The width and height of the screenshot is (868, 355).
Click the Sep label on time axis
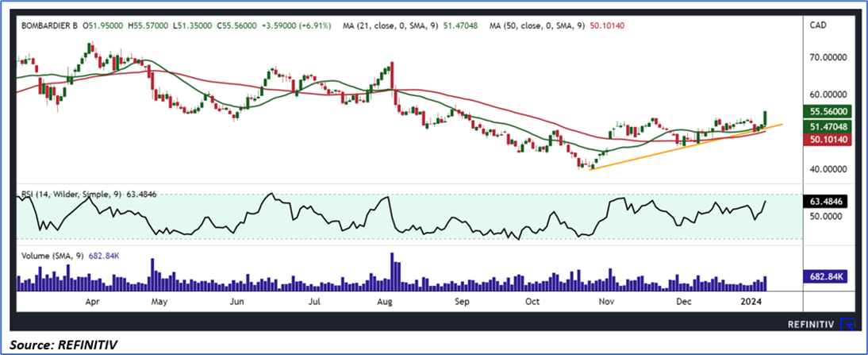point(462,303)
